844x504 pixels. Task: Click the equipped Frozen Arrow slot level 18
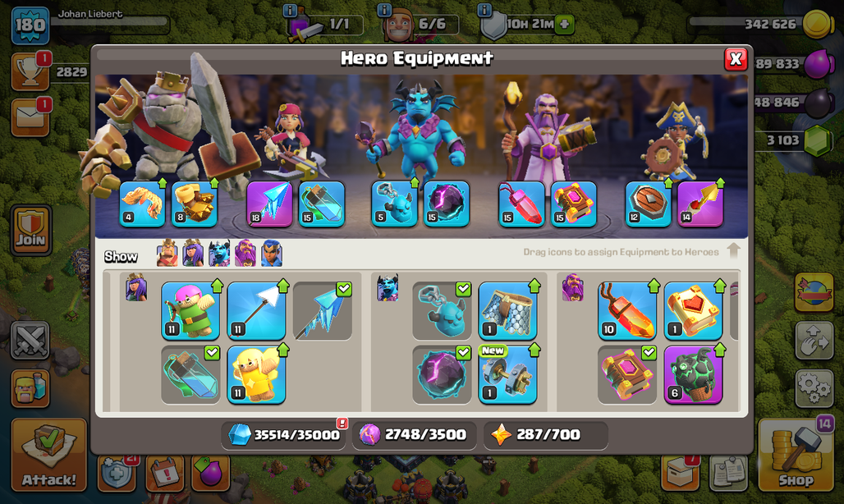pos(269,204)
